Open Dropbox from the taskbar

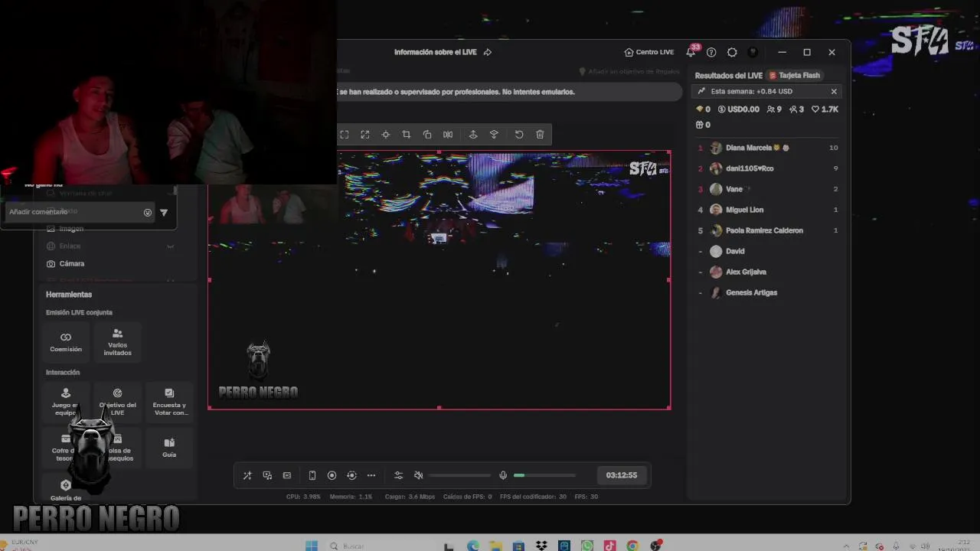(542, 546)
